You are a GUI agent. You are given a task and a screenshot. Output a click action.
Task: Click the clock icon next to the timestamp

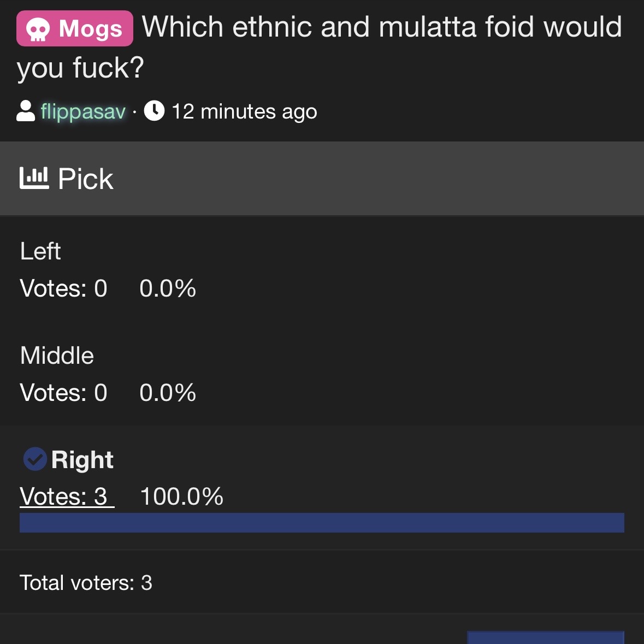click(x=154, y=111)
